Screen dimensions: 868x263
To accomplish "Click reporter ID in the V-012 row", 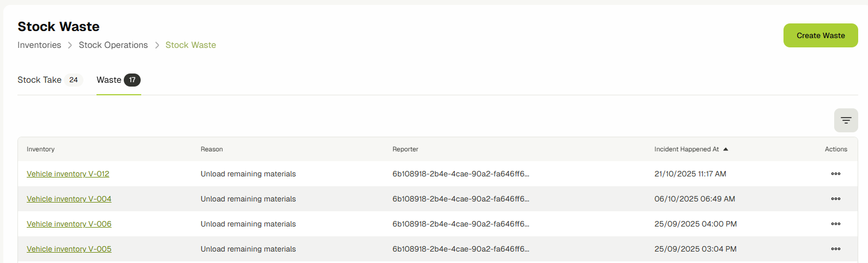I will click(x=461, y=174).
